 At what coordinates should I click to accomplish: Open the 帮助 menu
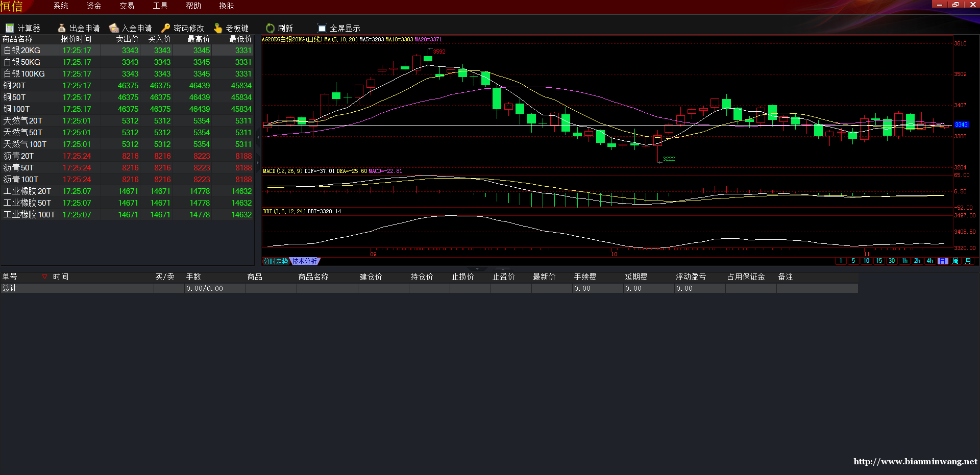tap(193, 6)
